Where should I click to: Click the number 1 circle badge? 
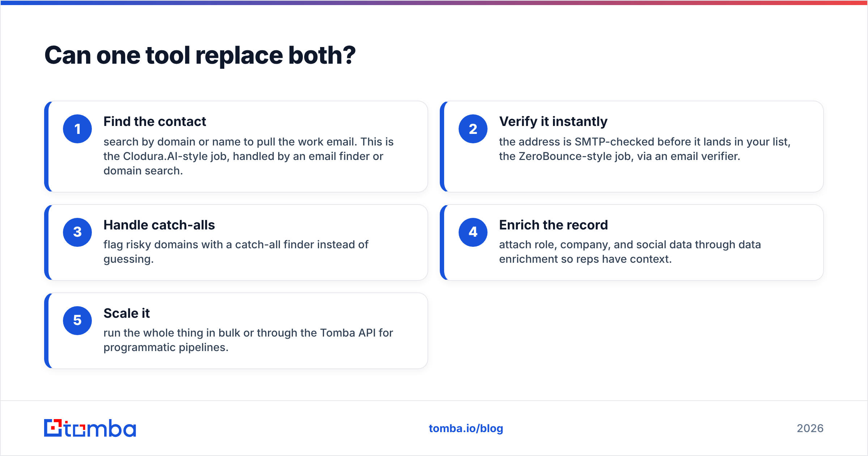tap(77, 129)
